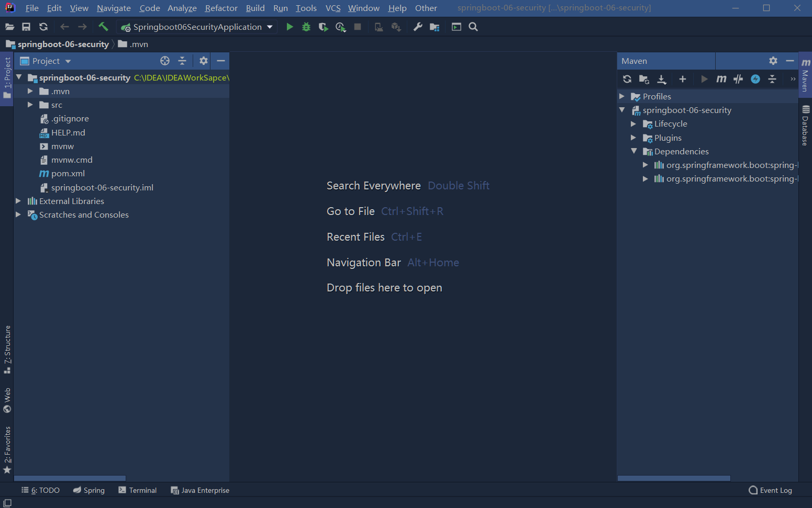Click the Profiler run icon in toolbar
Screen dimensions: 812x508
(x=340, y=27)
